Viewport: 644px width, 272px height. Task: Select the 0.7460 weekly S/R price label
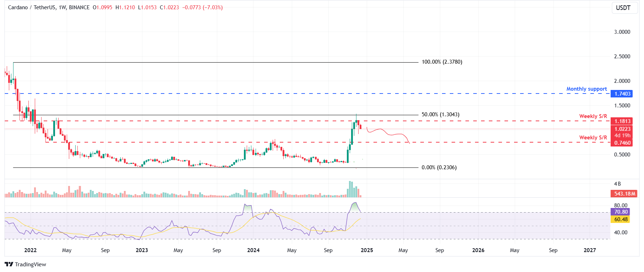pyautogui.click(x=622, y=143)
